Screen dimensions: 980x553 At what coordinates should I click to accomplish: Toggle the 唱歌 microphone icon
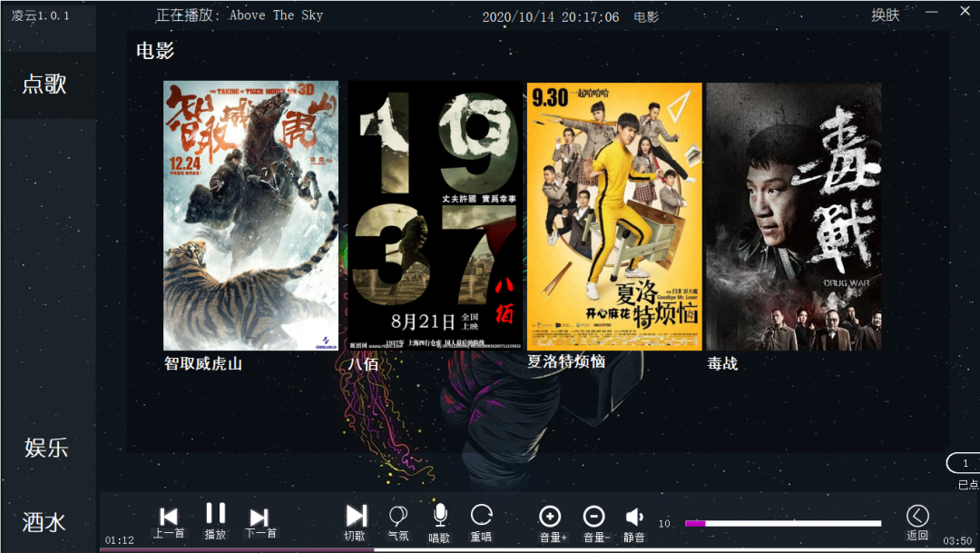439,516
